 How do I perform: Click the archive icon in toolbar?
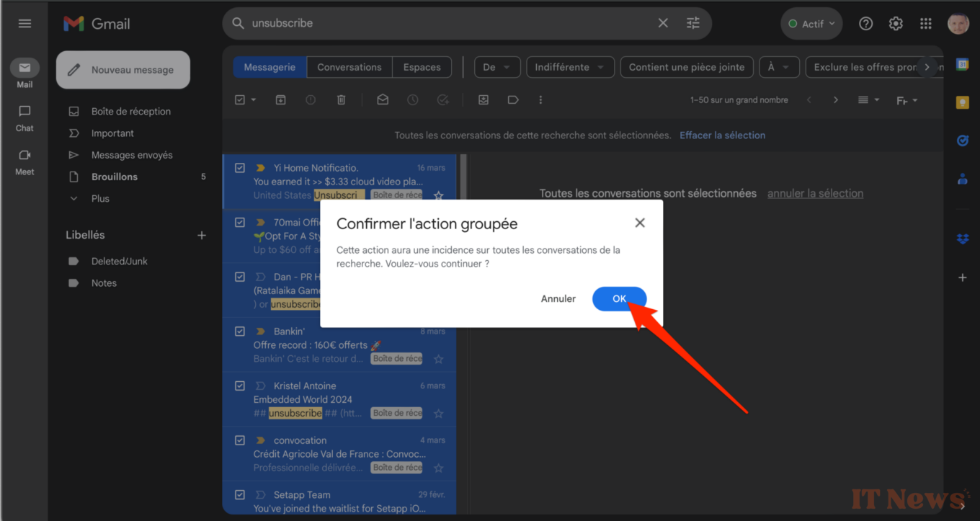281,100
